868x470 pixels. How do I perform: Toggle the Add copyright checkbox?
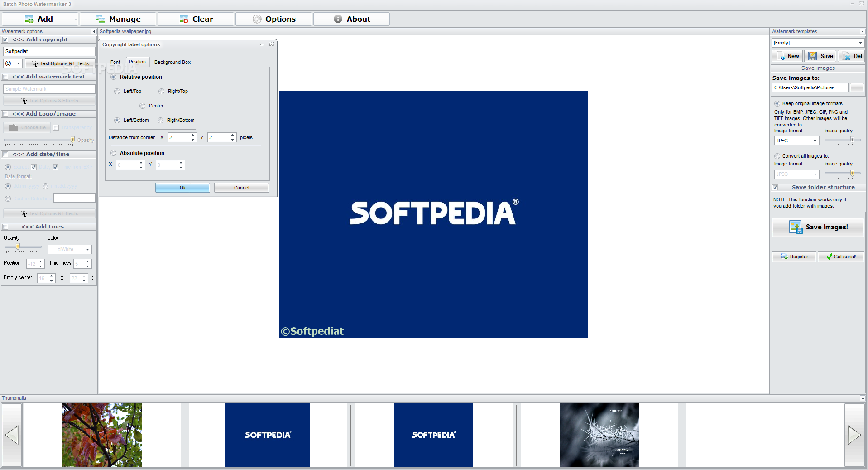(5, 40)
